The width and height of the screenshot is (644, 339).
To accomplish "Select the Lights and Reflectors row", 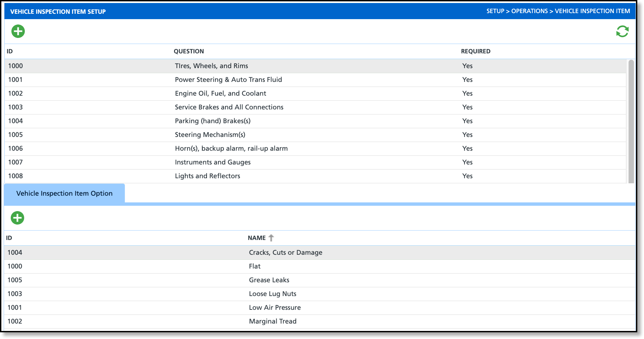I will tap(315, 176).
